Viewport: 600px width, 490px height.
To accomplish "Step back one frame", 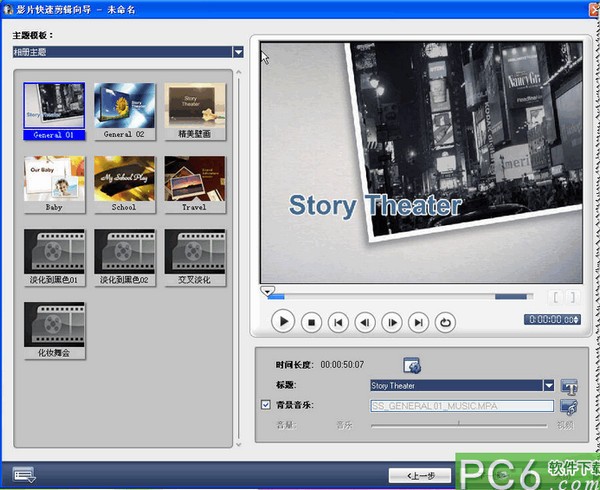I will pyautogui.click(x=365, y=322).
